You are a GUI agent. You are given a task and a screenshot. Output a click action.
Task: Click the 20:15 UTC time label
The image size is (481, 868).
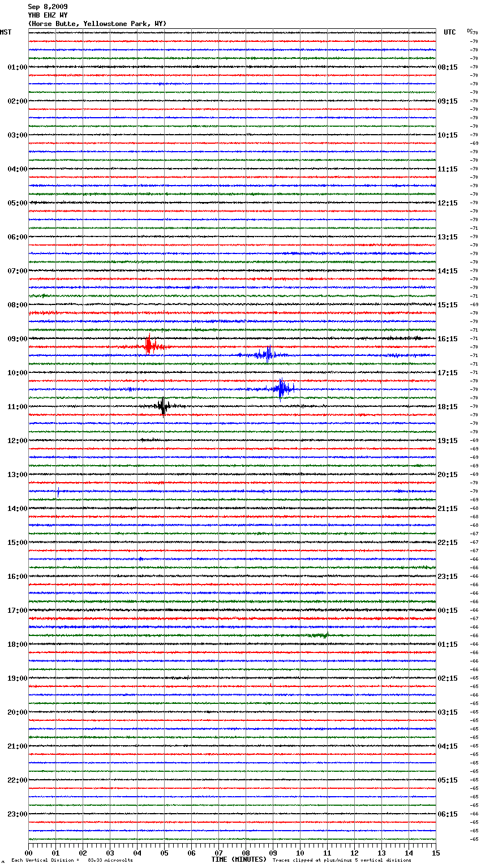pos(448,475)
